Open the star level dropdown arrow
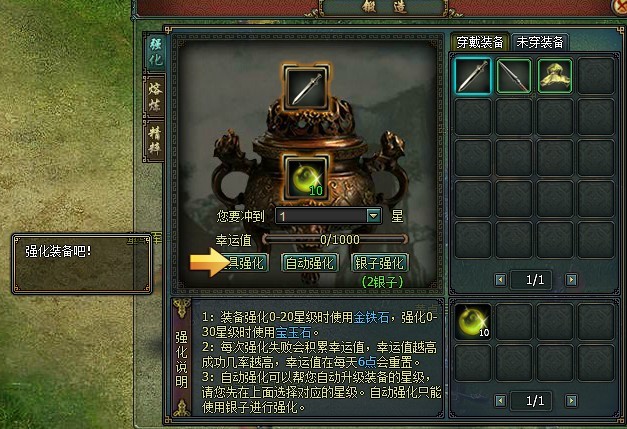Screen dimensions: 627x429 pyautogui.click(x=373, y=216)
